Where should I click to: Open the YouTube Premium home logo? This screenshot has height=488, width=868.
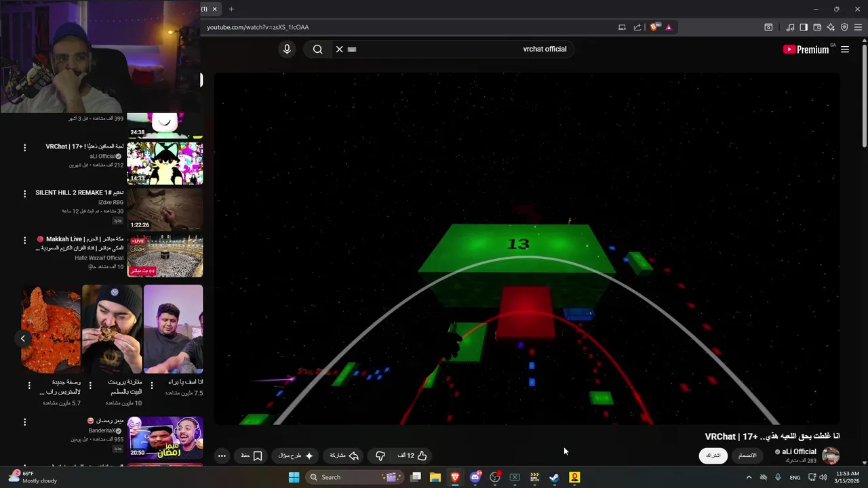click(x=806, y=49)
